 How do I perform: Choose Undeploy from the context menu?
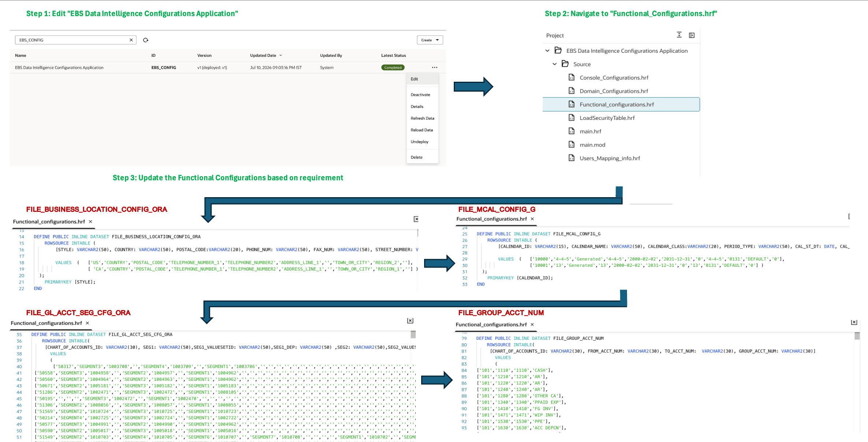point(419,142)
